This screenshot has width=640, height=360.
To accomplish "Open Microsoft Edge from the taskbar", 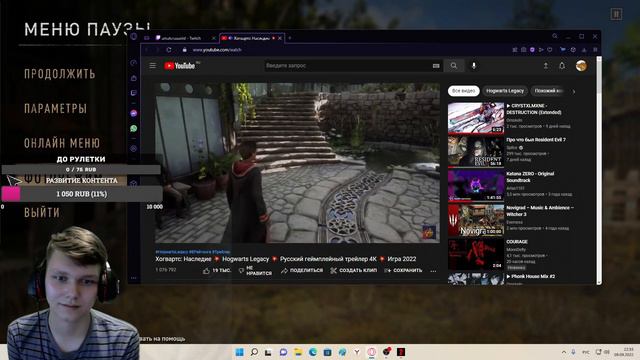I will point(313,352).
